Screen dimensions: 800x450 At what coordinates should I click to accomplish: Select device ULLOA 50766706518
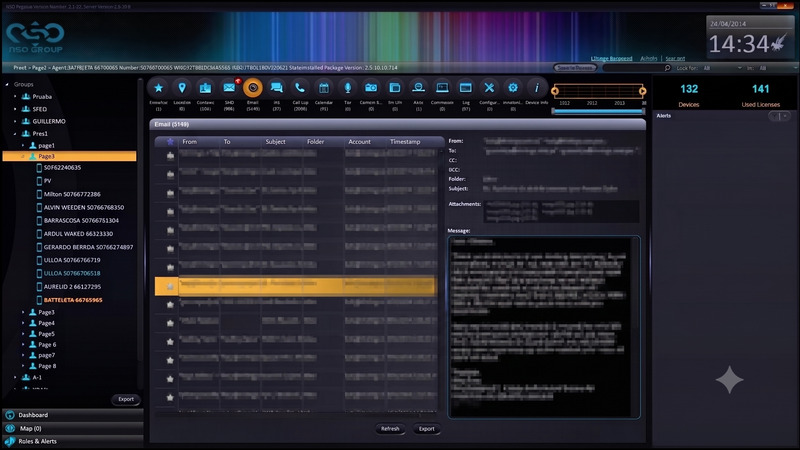click(x=72, y=273)
